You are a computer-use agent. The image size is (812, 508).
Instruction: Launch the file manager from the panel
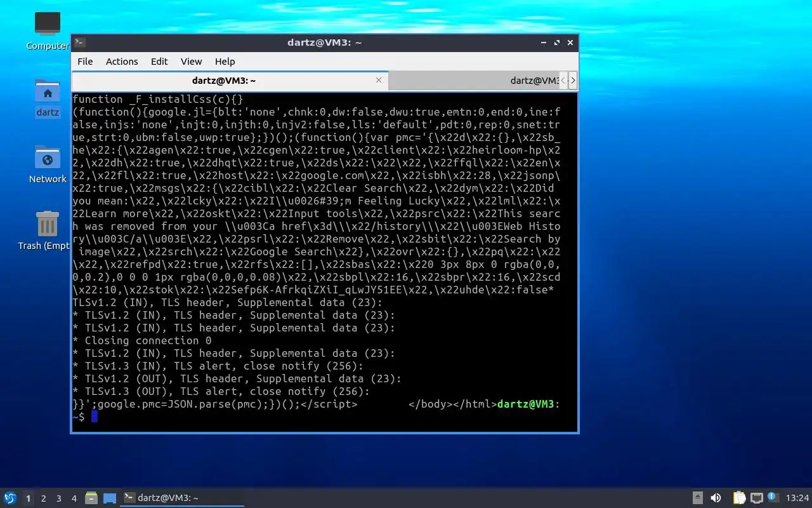click(x=91, y=498)
